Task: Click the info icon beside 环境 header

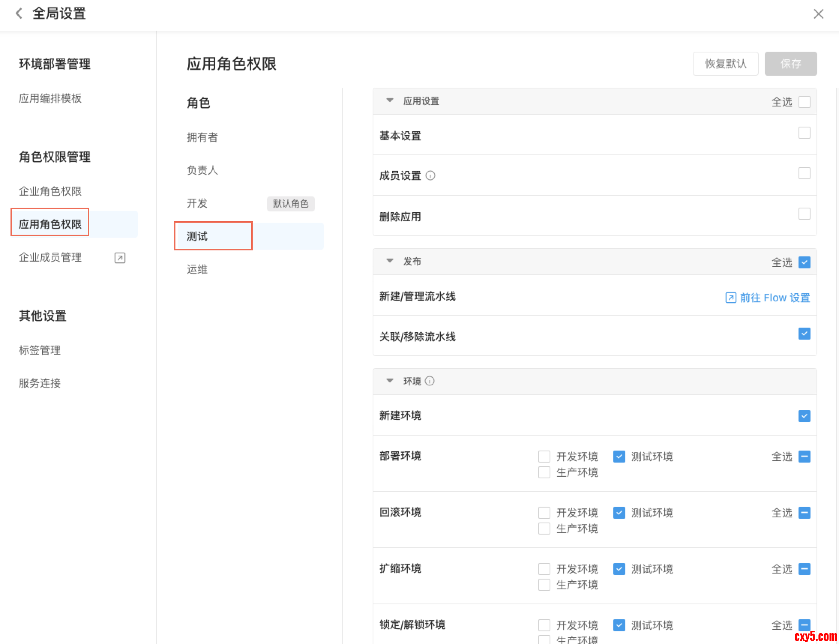Action: tap(430, 381)
